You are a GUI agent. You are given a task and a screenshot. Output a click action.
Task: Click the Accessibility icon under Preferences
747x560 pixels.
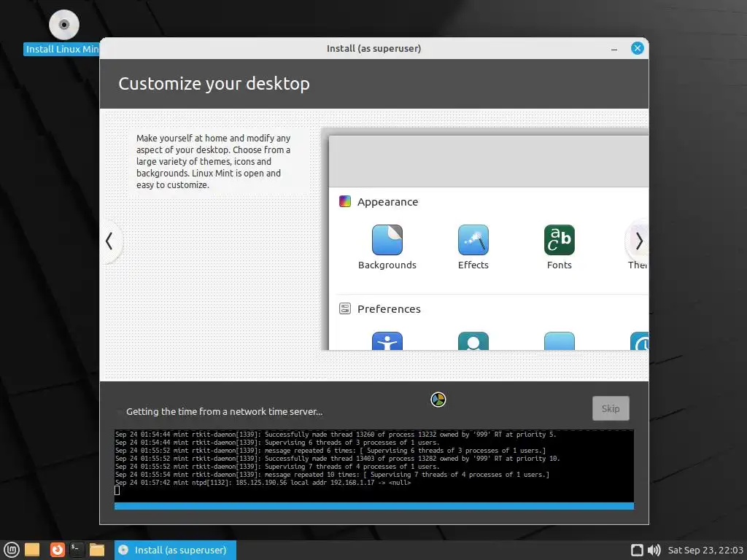coord(387,341)
